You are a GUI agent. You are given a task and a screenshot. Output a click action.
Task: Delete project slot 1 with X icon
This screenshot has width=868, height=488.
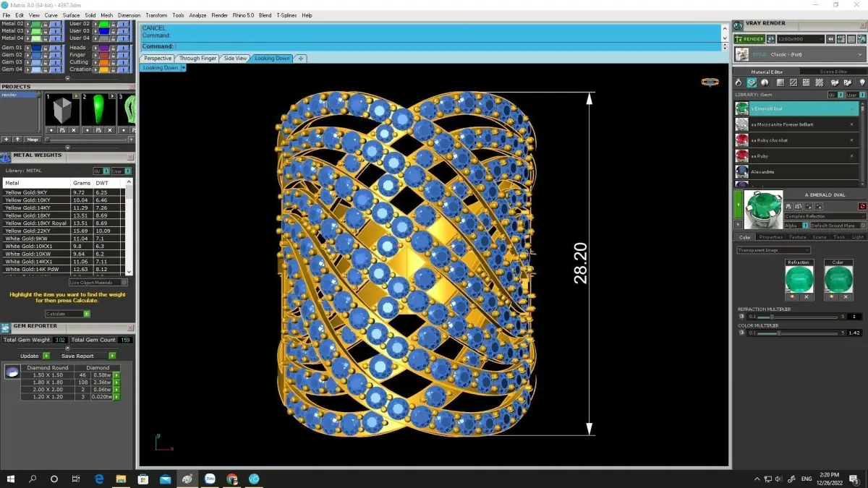tap(75, 130)
